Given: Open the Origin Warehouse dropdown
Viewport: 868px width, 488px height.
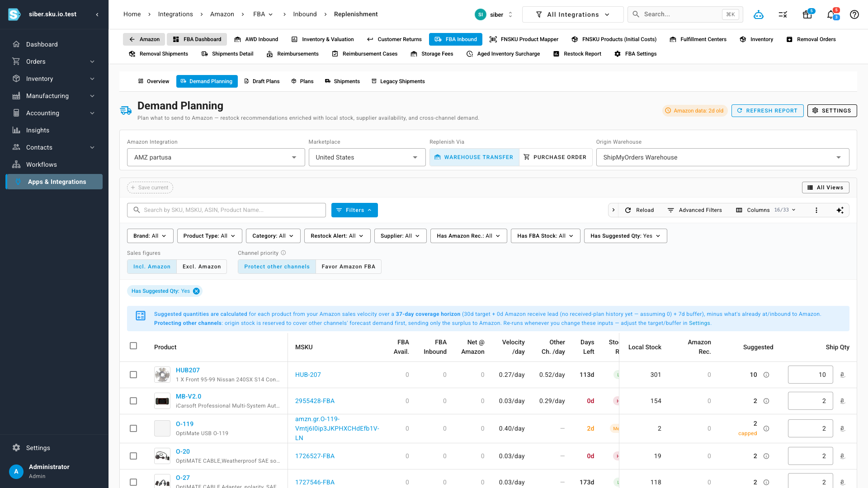Looking at the screenshot, I should pyautogui.click(x=722, y=157).
